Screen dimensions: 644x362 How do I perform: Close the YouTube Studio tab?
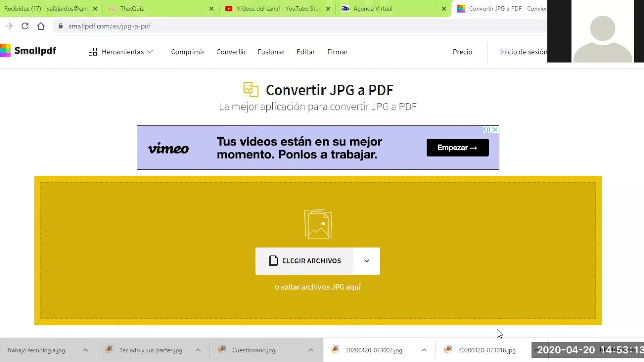point(328,9)
